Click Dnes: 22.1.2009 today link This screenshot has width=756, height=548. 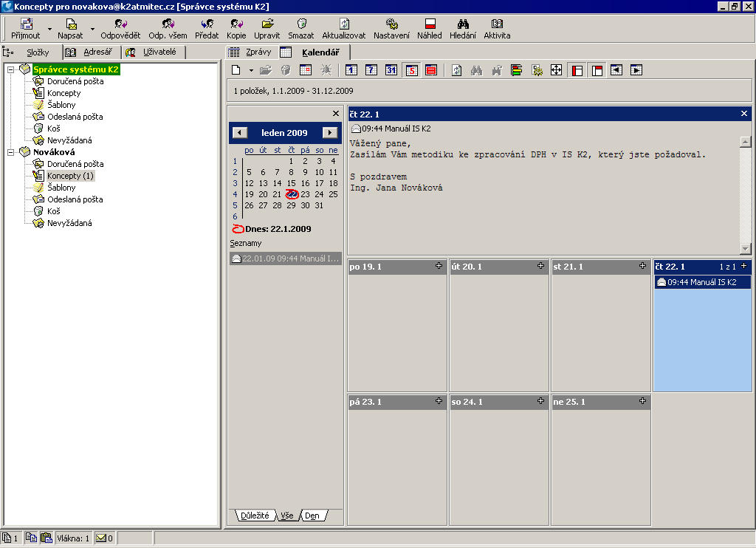(x=272, y=229)
